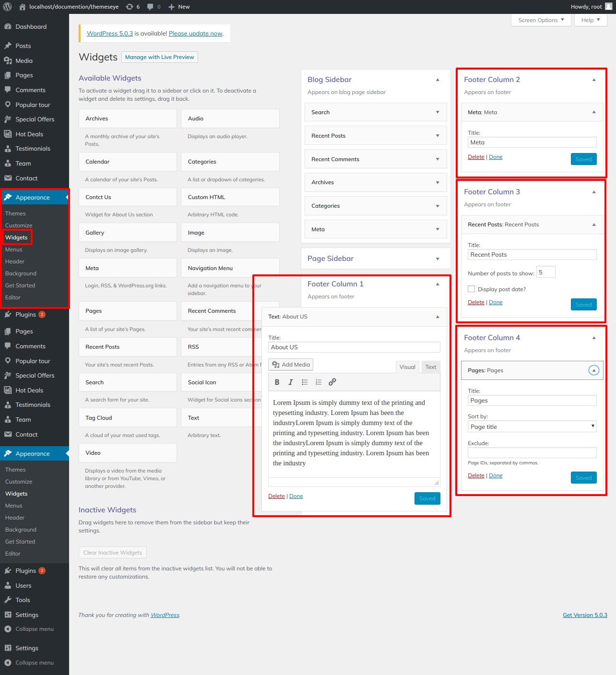Collapse the Footer Column 2 panel
Viewport: 616px width, 675px height.
(x=594, y=80)
